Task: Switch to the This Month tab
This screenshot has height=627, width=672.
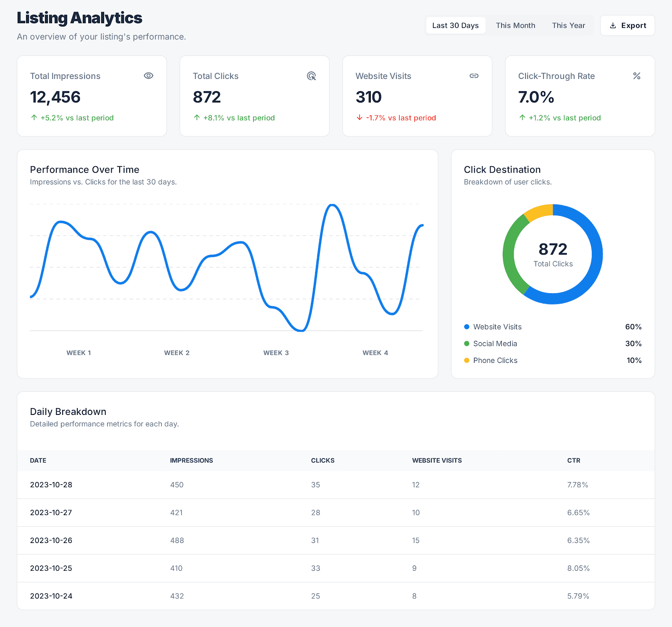Action: pos(515,25)
